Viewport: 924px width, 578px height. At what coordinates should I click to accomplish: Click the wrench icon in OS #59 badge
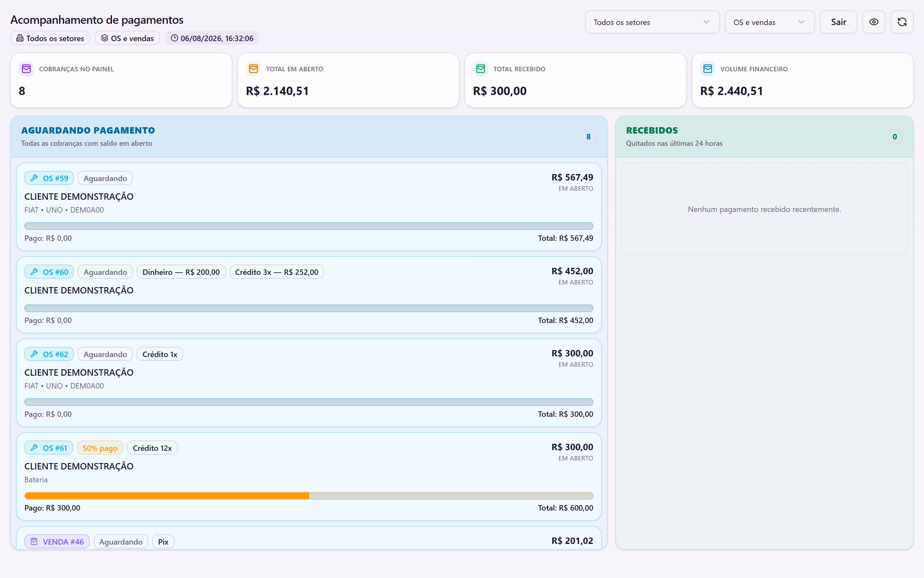coord(34,178)
